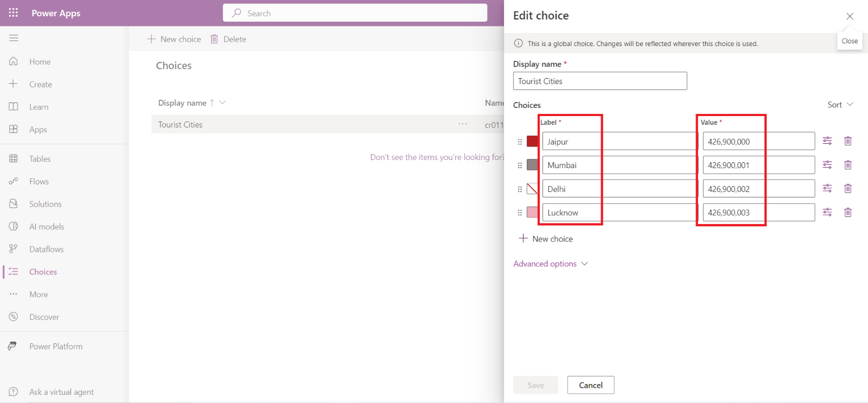Delete the Jaipur choice row
868x403 pixels.
pos(847,141)
